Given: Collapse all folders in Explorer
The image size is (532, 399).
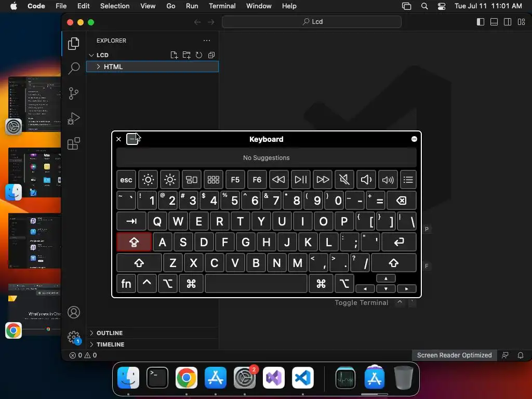Looking at the screenshot, I should point(211,55).
